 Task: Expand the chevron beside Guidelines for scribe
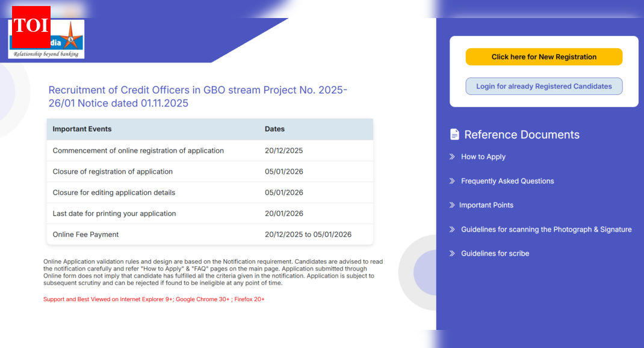point(451,253)
